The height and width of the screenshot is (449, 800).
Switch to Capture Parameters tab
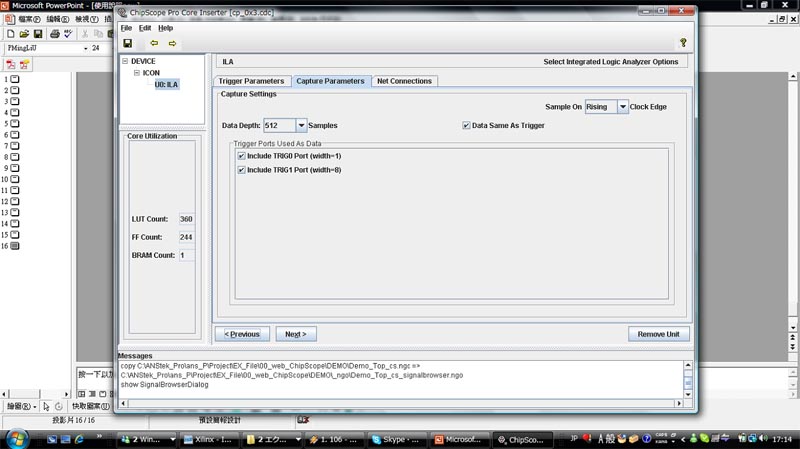click(x=330, y=81)
